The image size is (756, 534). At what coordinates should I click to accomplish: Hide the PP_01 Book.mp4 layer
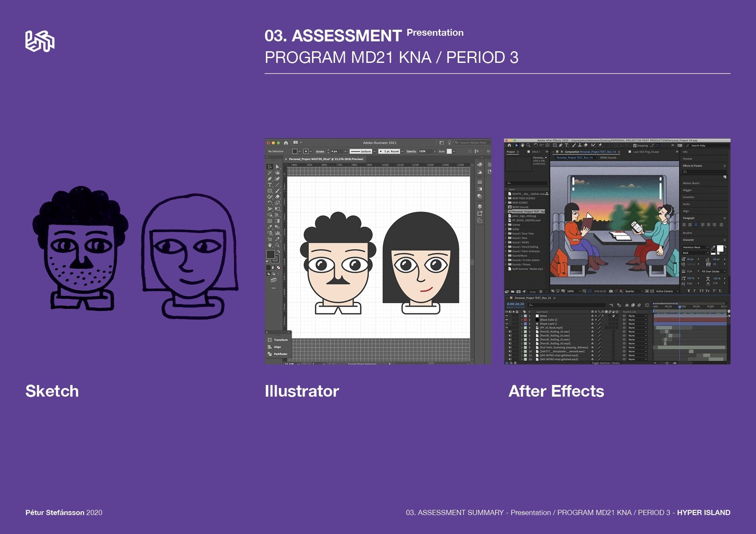pos(506,328)
